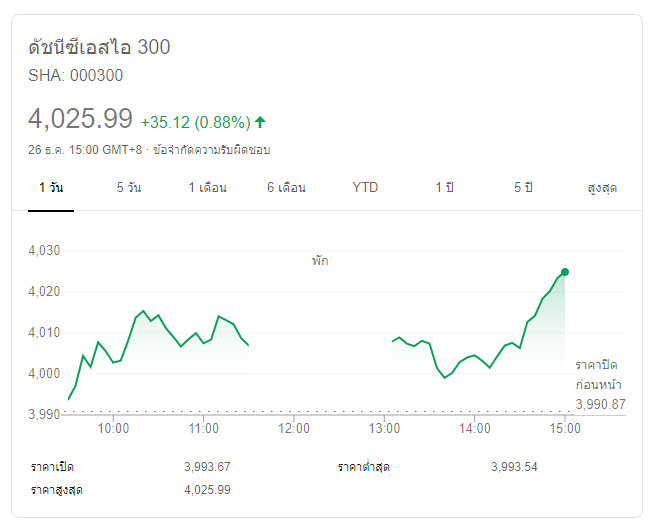
Task: Select the 6 เดือน tab
Action: point(286,188)
